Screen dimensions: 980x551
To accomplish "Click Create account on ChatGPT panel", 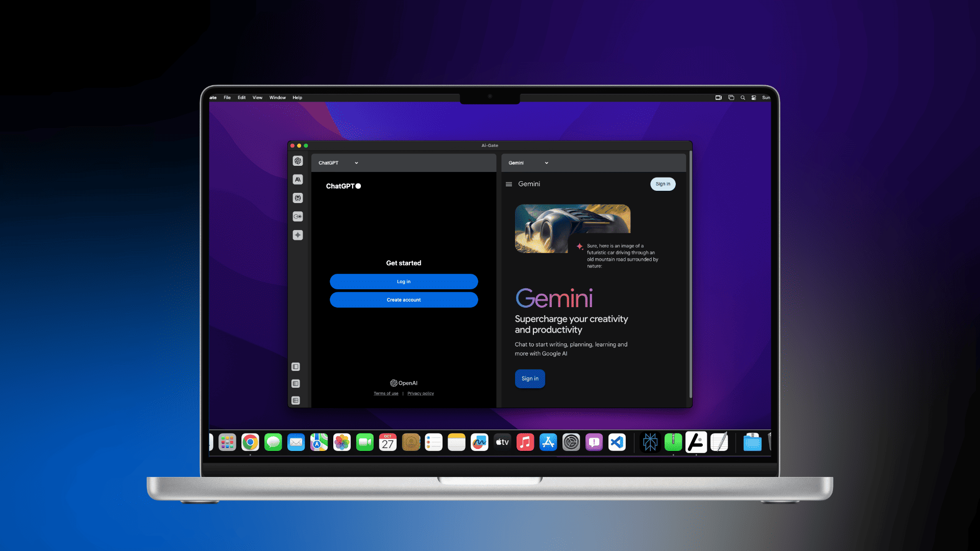I will (403, 299).
